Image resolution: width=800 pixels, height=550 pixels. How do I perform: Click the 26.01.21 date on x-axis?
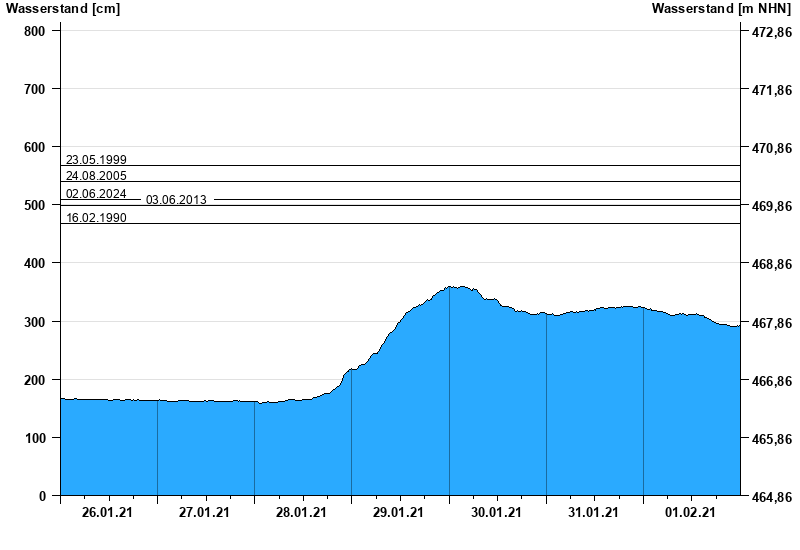(x=107, y=513)
